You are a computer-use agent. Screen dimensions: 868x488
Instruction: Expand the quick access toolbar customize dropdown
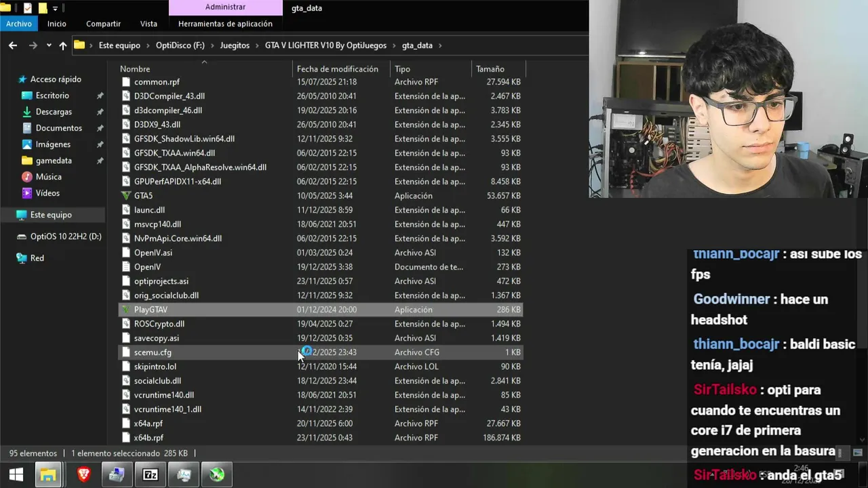point(56,8)
